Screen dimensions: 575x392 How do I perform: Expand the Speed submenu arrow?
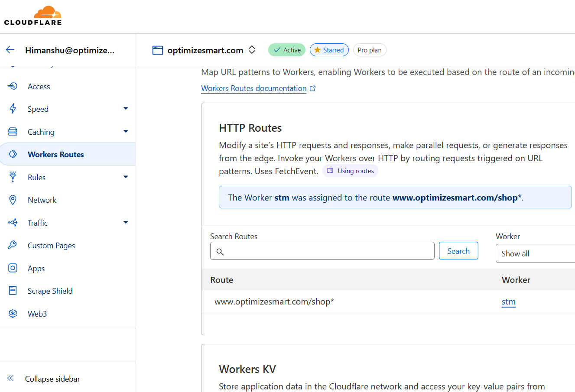pyautogui.click(x=126, y=108)
